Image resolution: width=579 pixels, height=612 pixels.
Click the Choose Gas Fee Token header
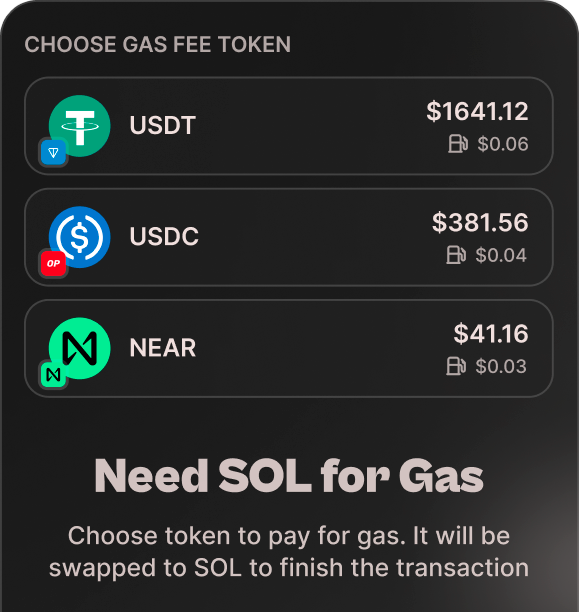click(x=158, y=44)
